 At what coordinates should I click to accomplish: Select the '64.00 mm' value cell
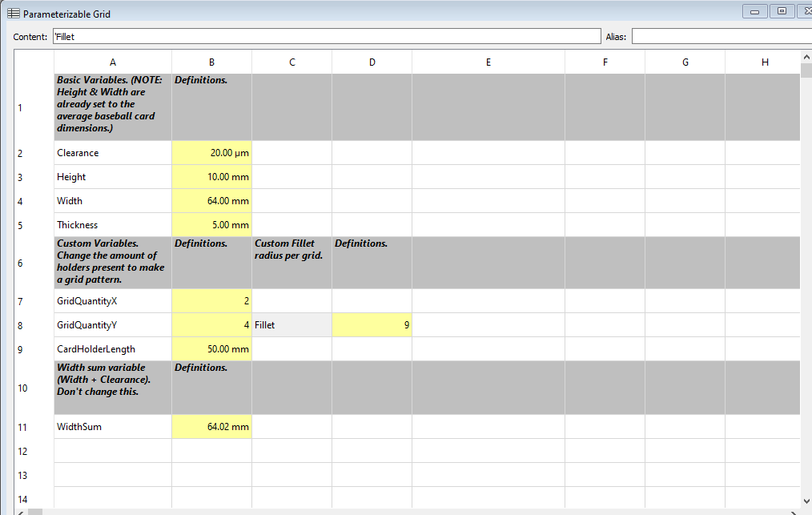click(211, 200)
